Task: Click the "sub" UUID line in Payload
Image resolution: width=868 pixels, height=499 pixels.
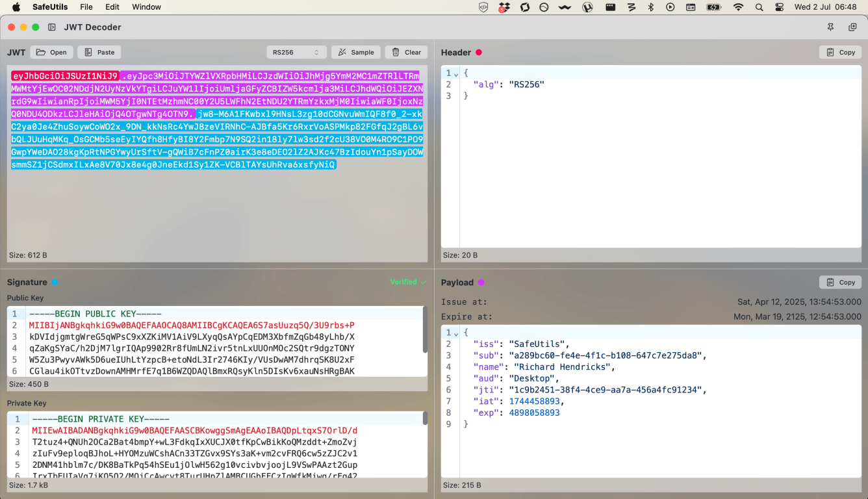Action: pyautogui.click(x=590, y=355)
